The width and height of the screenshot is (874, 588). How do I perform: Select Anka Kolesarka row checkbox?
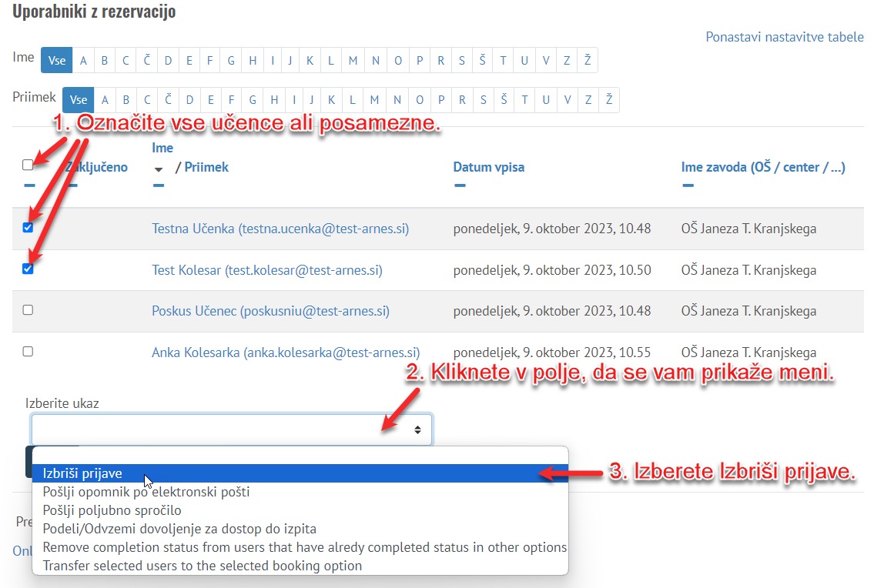point(28,352)
